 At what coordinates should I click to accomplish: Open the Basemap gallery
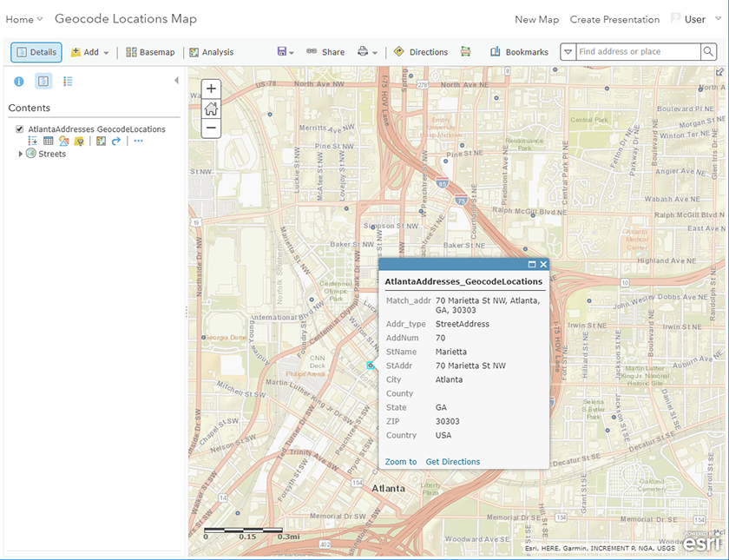click(x=150, y=52)
